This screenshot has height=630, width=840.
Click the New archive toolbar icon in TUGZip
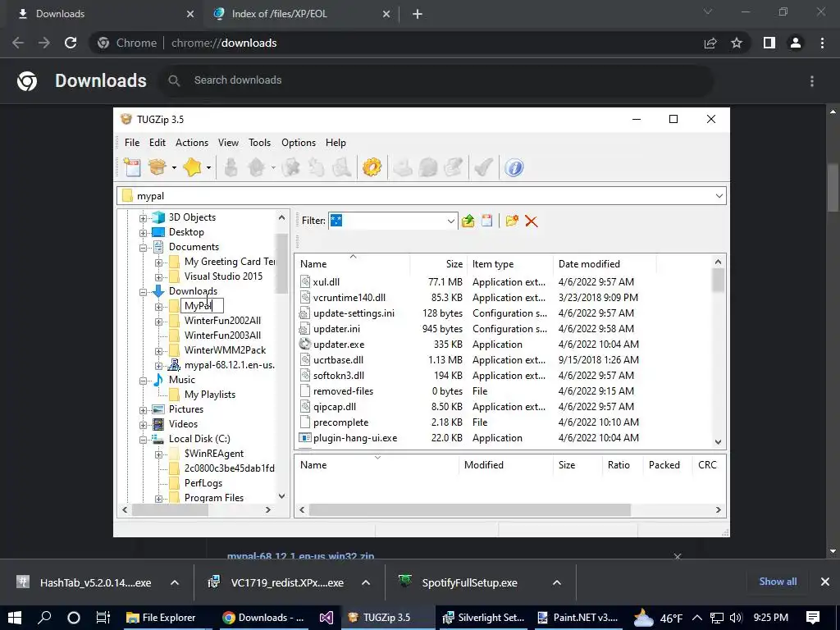(132, 167)
